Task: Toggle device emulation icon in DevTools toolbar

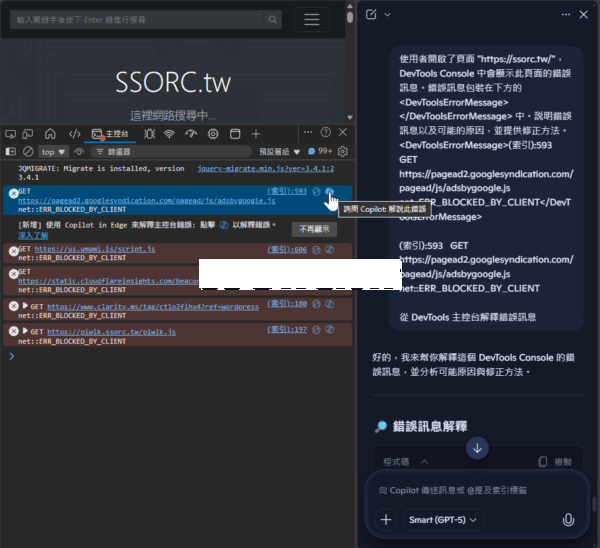Action: 28,134
